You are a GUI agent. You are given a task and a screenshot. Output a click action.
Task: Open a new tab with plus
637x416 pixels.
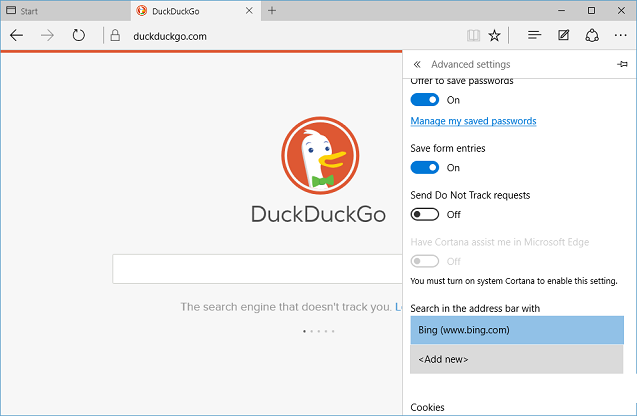[x=272, y=11]
